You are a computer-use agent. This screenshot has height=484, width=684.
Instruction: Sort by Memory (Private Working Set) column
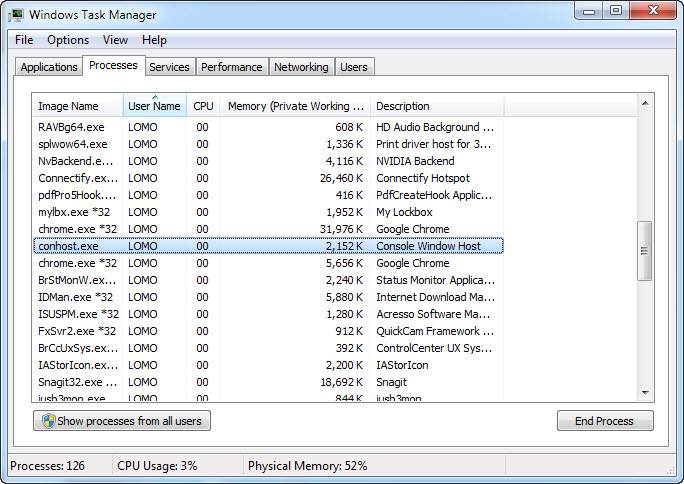295,106
